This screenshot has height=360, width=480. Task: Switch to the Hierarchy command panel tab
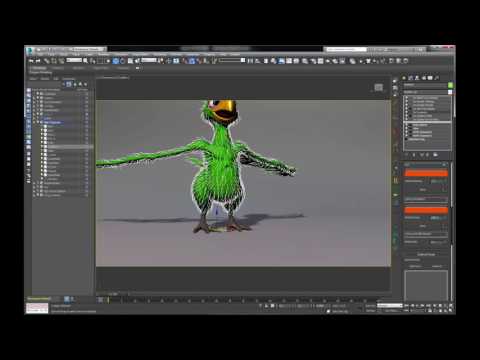pyautogui.click(x=417, y=78)
